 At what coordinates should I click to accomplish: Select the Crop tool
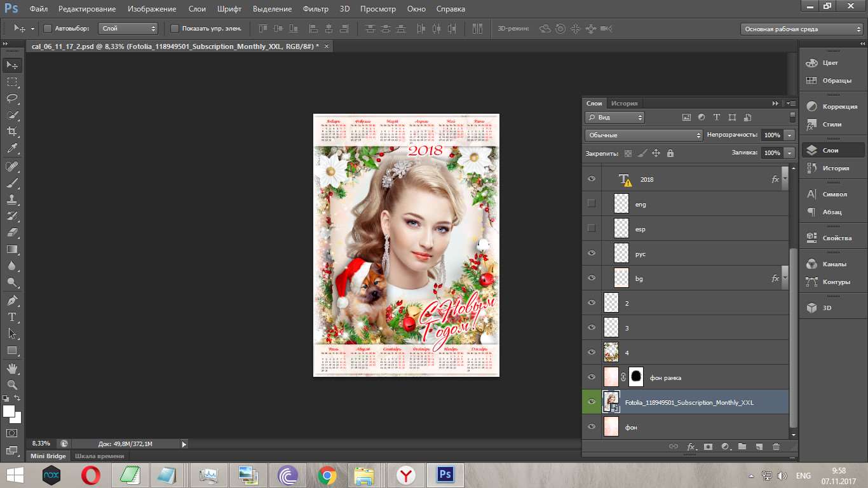pyautogui.click(x=12, y=132)
